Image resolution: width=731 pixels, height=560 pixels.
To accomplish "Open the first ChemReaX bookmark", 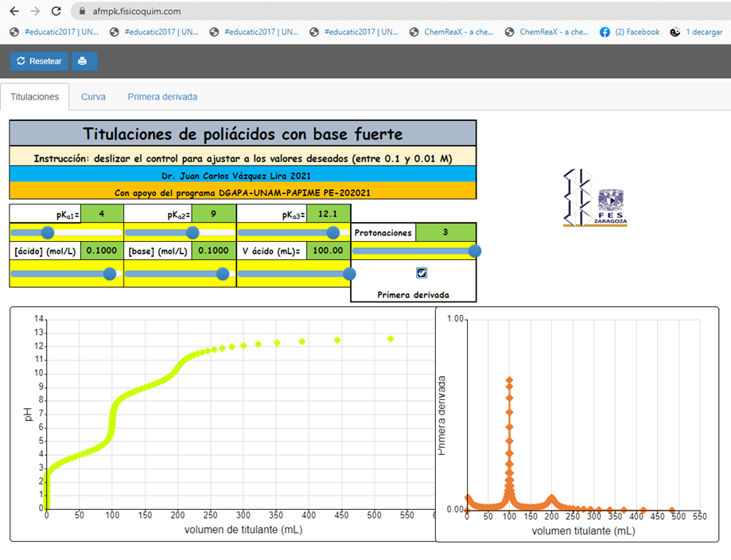I will pos(455,32).
